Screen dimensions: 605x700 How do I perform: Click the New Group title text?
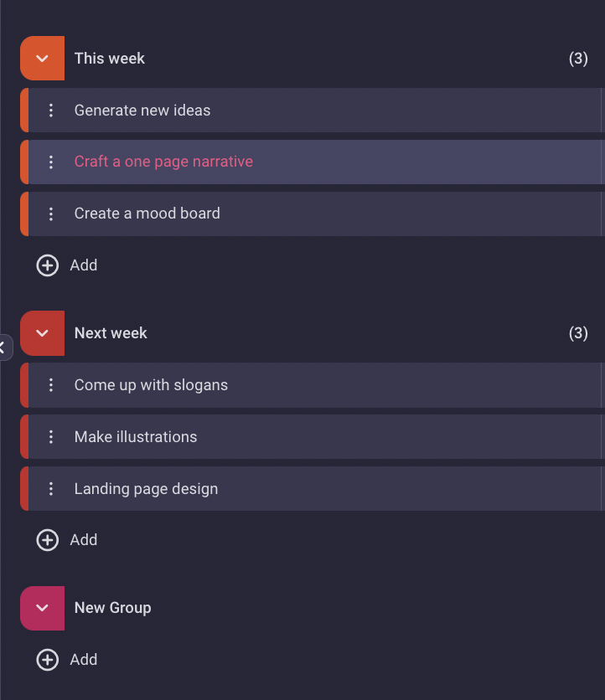tap(113, 608)
